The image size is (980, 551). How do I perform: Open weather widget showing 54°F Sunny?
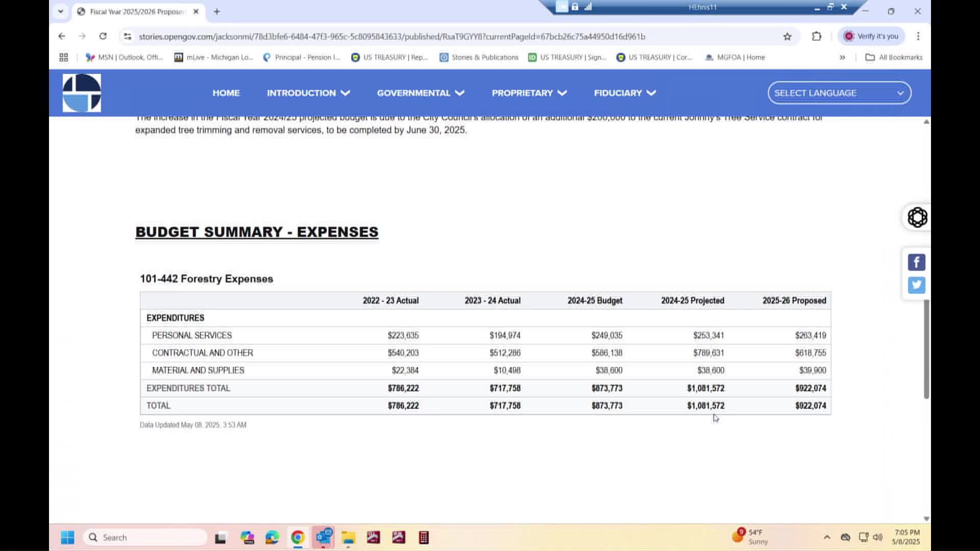(750, 537)
